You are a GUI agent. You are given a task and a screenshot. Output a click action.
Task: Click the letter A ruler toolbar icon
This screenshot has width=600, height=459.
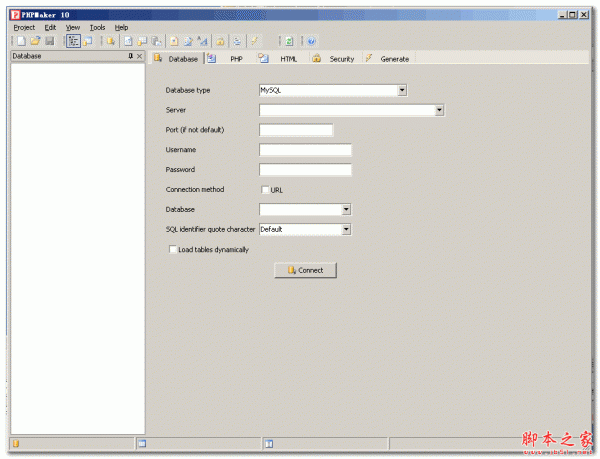202,41
